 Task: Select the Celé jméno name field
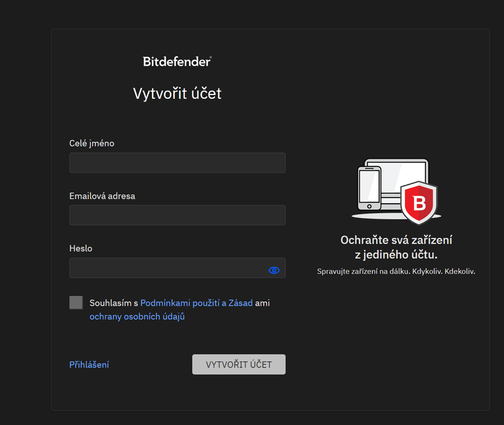tap(177, 163)
